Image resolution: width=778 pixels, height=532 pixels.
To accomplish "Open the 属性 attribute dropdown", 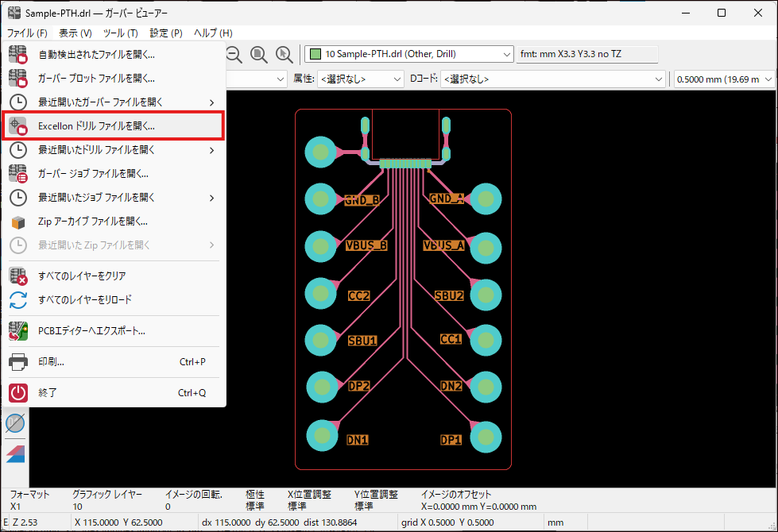I will coord(360,79).
